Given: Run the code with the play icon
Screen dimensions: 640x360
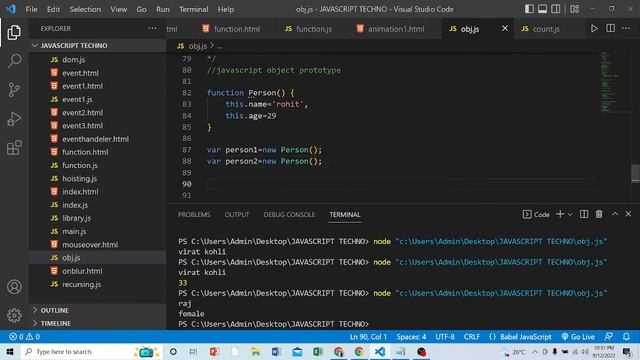Looking at the screenshot, I should [594, 29].
